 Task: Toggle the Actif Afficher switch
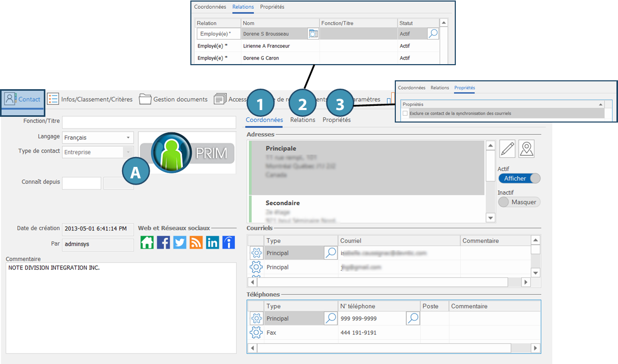click(519, 178)
